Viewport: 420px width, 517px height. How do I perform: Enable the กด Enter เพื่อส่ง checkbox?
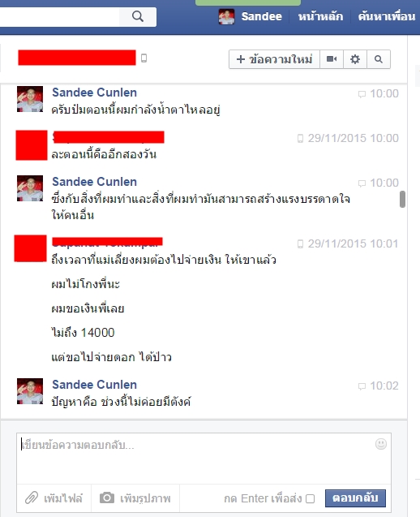pyautogui.click(x=310, y=499)
